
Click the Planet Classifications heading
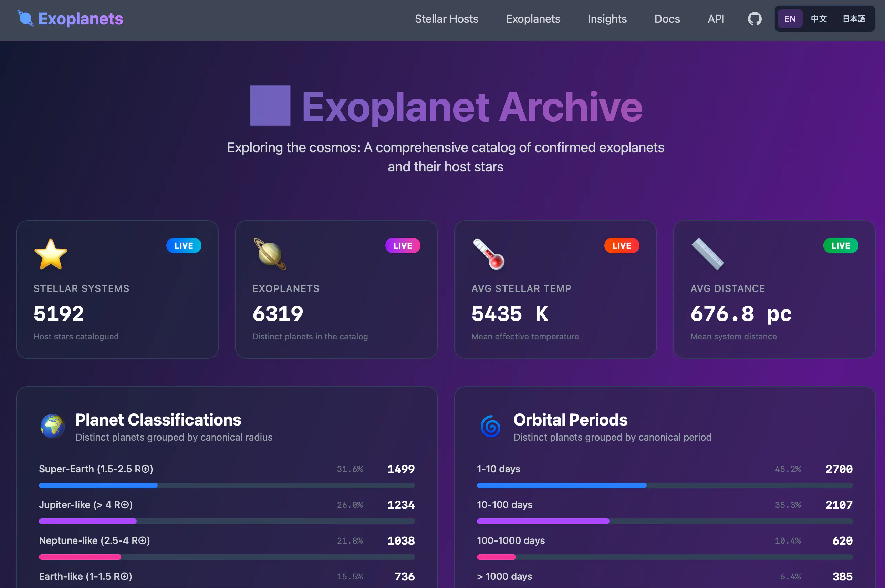[x=158, y=420]
